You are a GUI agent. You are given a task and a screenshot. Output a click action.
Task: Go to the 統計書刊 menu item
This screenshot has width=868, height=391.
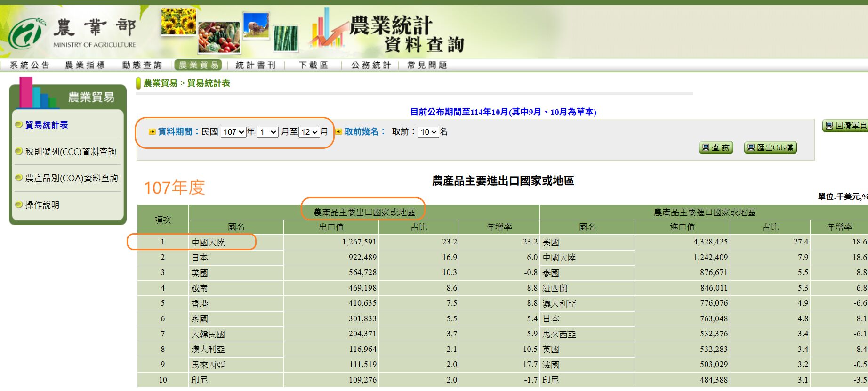click(256, 65)
